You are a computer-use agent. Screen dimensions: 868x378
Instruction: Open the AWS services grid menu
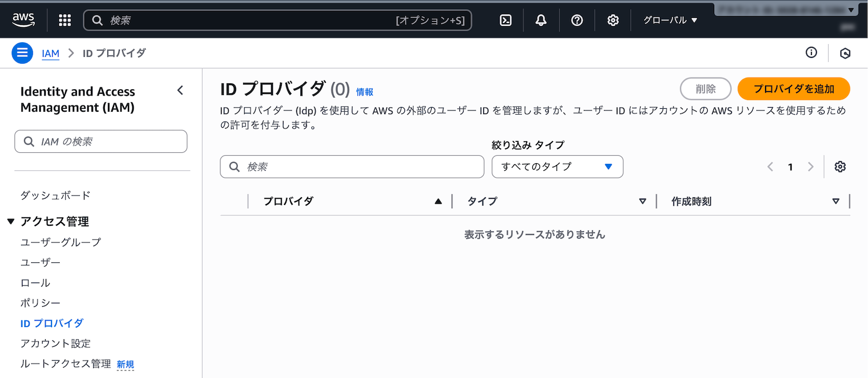click(65, 20)
